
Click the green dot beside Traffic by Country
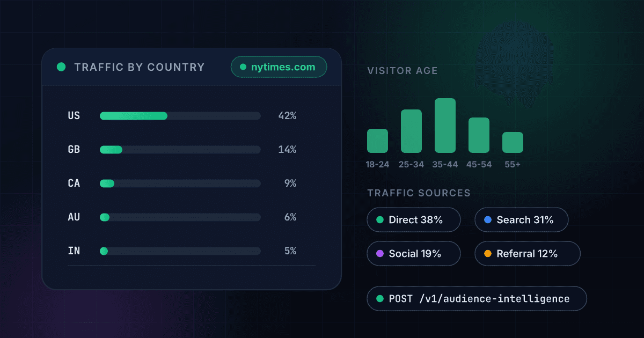point(61,67)
